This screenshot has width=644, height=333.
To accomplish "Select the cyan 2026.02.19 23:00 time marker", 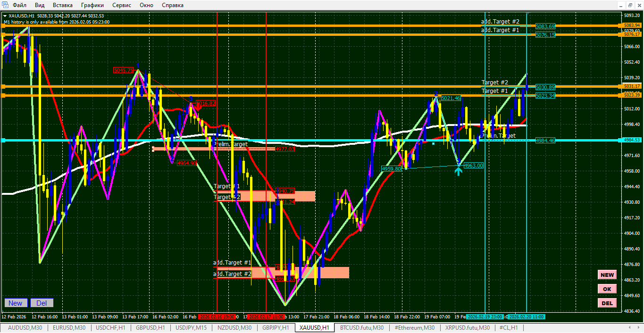I will [485, 316].
